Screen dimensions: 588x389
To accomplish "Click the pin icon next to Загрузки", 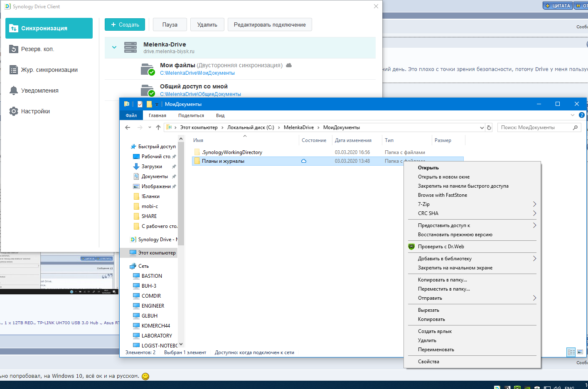I will (x=174, y=166).
